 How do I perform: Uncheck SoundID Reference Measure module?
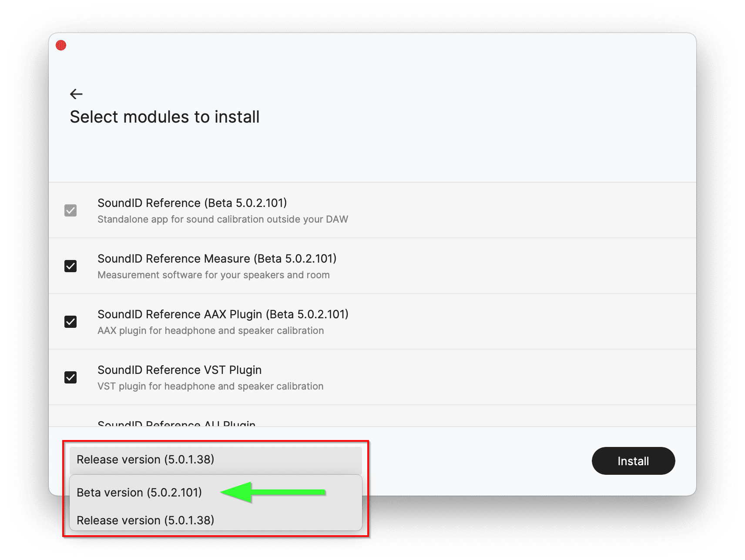70,266
